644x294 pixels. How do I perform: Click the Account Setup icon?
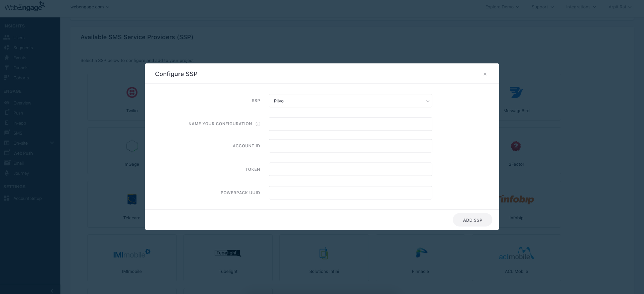click(x=7, y=198)
